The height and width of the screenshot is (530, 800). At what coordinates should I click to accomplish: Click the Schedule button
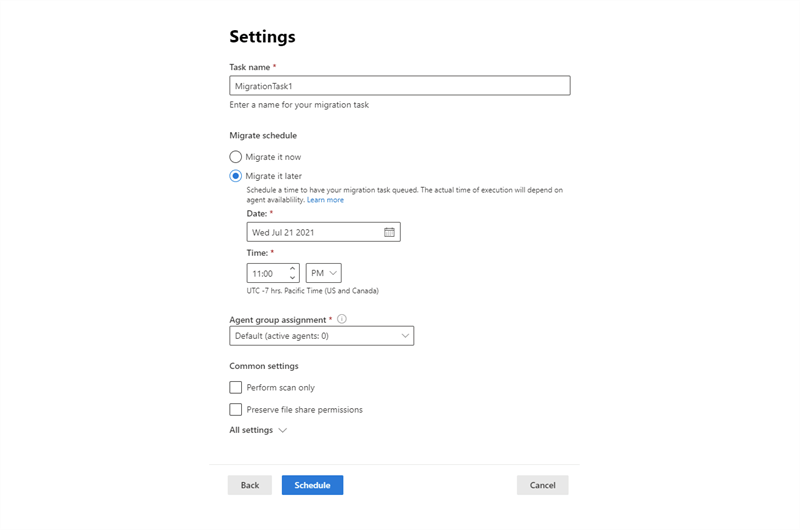click(312, 485)
